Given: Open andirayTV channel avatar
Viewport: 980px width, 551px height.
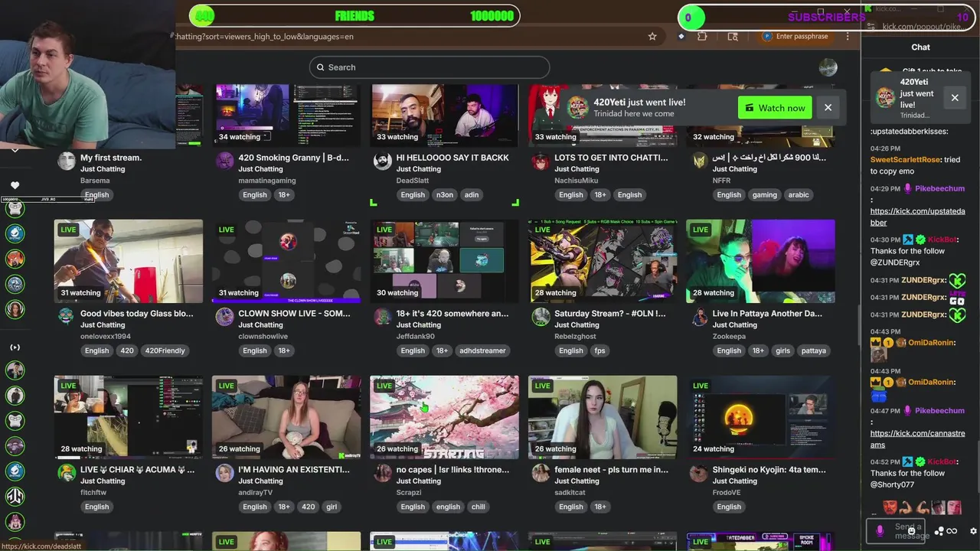Looking at the screenshot, I should coord(224,473).
